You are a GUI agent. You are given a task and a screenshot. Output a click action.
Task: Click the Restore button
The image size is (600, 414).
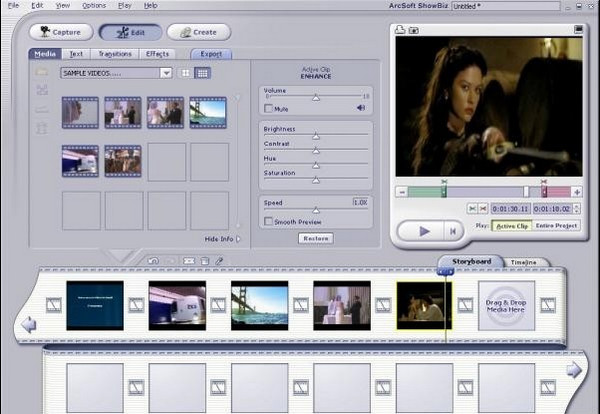click(x=316, y=238)
